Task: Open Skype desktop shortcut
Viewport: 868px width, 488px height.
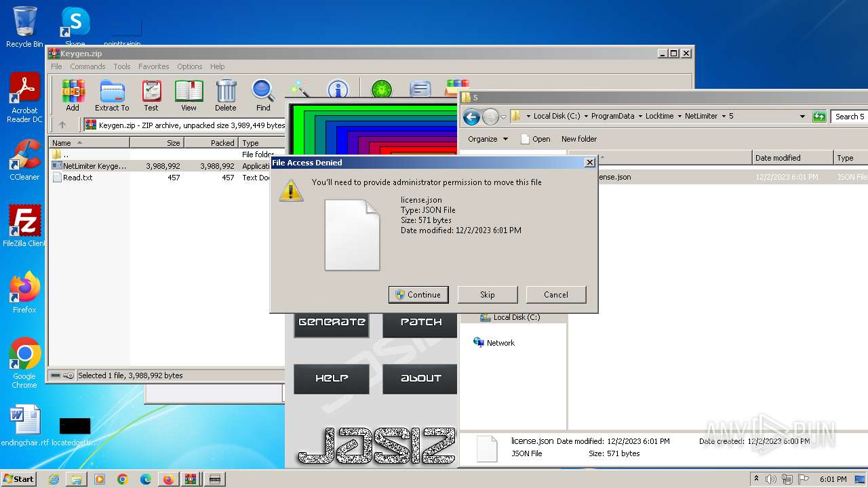Action: 75,27
